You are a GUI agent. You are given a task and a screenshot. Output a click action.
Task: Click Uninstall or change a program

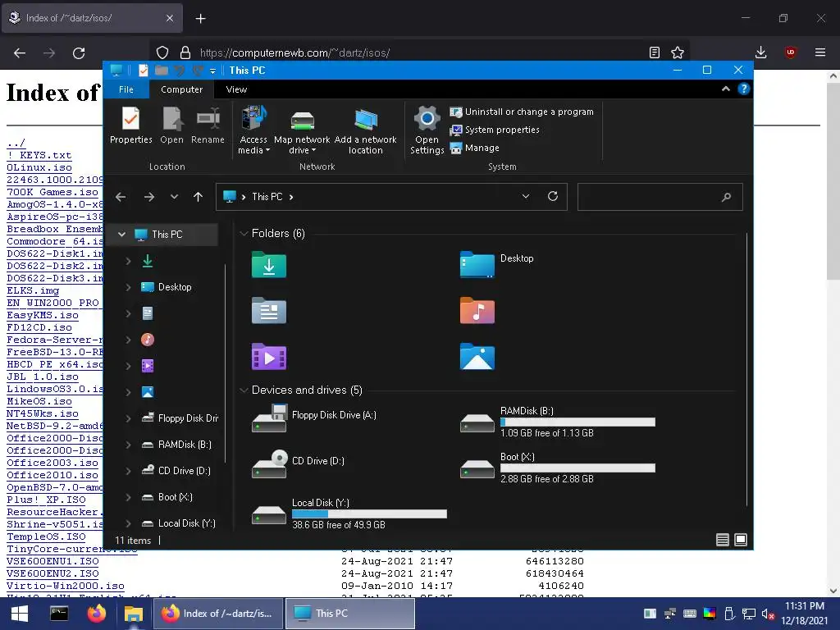(x=522, y=112)
